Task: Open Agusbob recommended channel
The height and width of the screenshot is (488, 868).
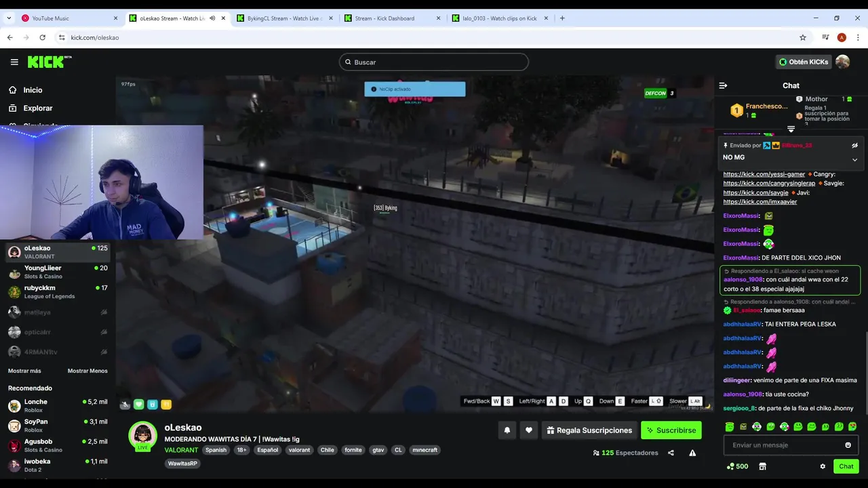Action: pyautogui.click(x=58, y=445)
